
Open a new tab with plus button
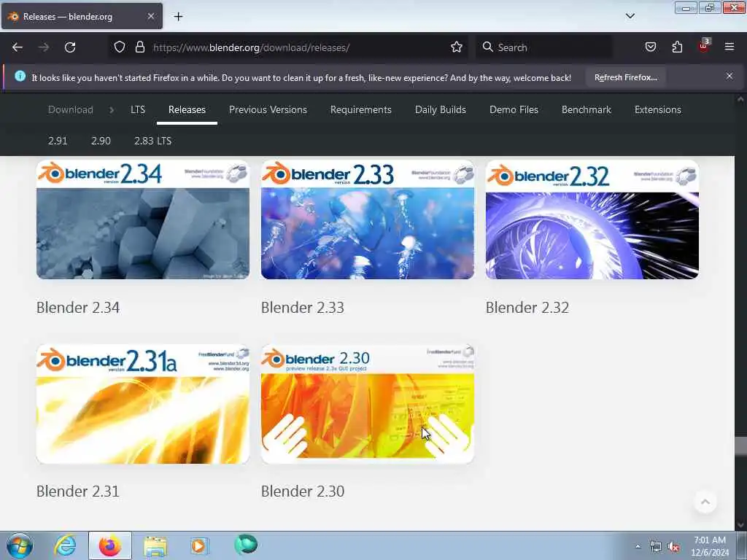click(178, 17)
